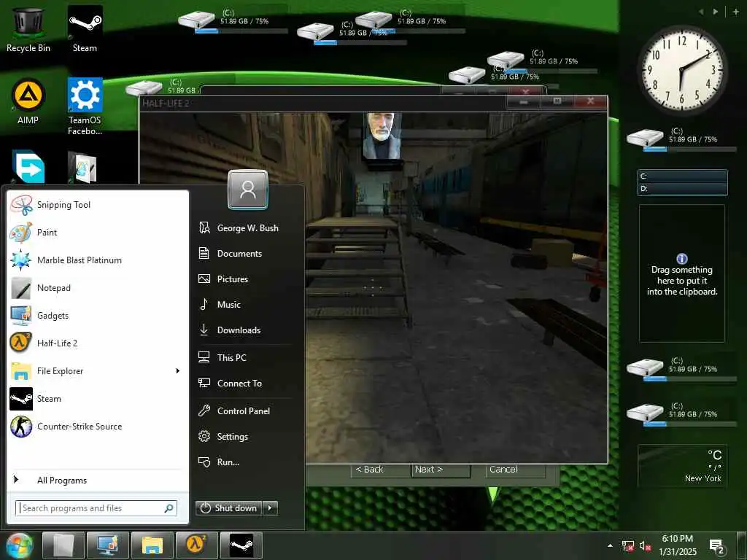The image size is (747, 560).
Task: Open This PC from Start menu
Action: 244,357
